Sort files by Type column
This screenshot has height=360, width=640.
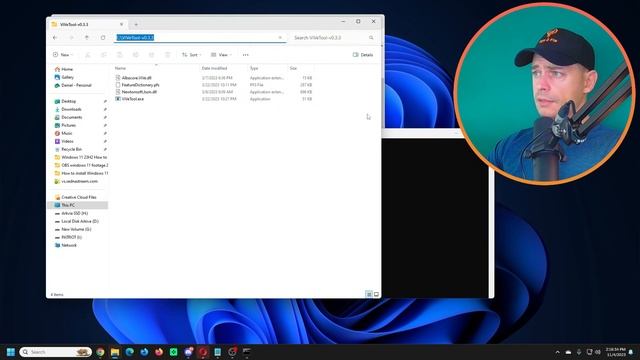point(254,68)
